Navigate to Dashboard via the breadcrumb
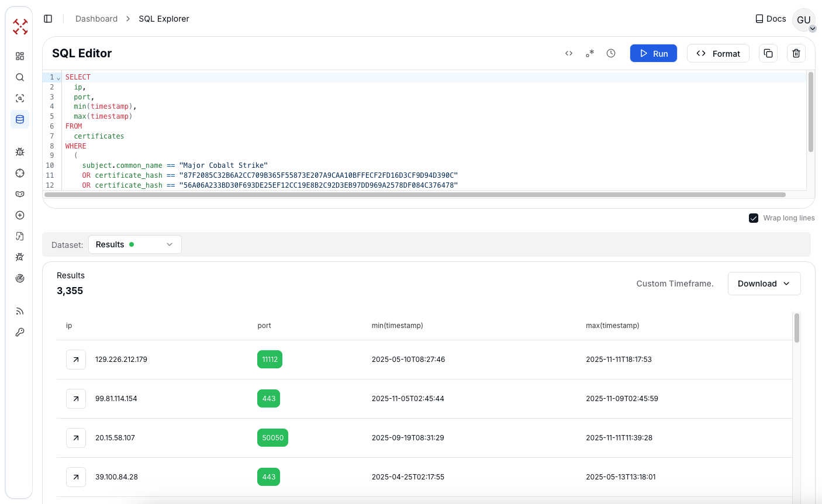 tap(96, 18)
